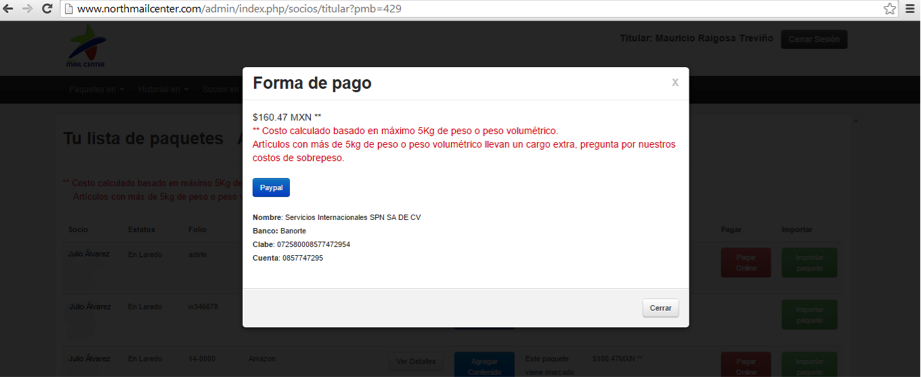Click the Forma de pago title
Screen dimensions: 921x377
(x=312, y=83)
